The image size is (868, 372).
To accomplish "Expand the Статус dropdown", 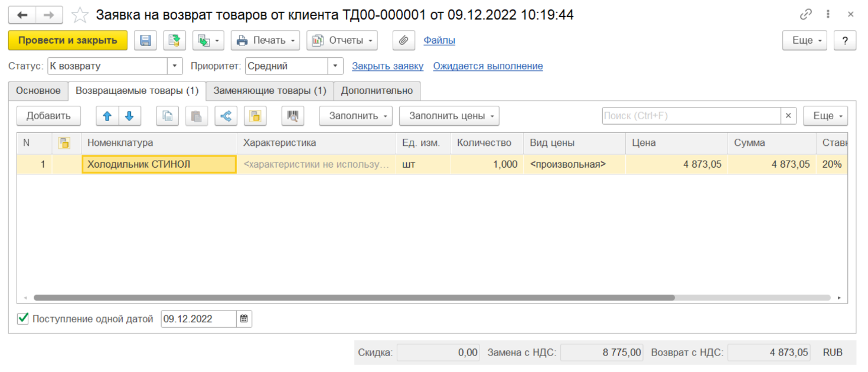I will (x=175, y=66).
